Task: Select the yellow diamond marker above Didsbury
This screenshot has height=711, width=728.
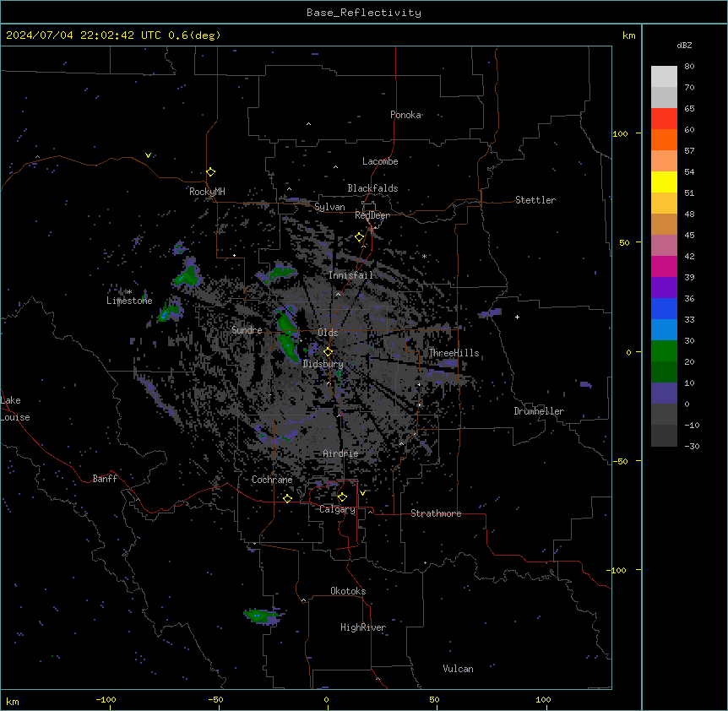Action: [x=328, y=351]
